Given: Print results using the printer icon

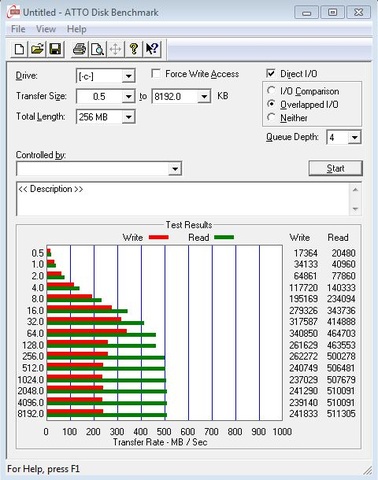Looking at the screenshot, I should click(x=80, y=49).
